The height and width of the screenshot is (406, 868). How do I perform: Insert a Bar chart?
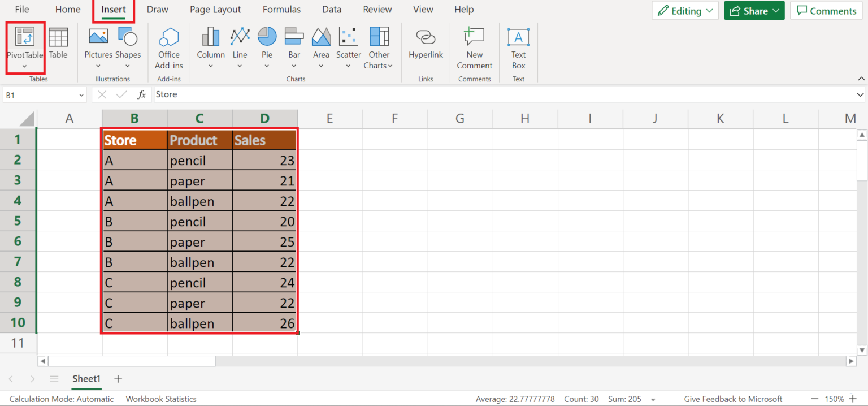294,45
